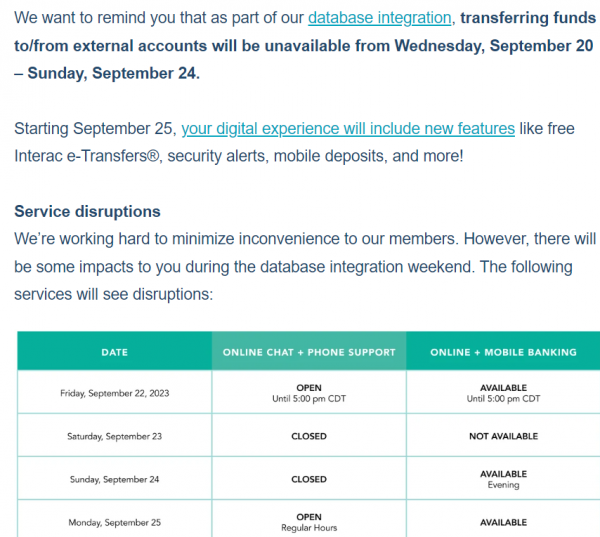Click the Service disruptions heading

(x=87, y=212)
